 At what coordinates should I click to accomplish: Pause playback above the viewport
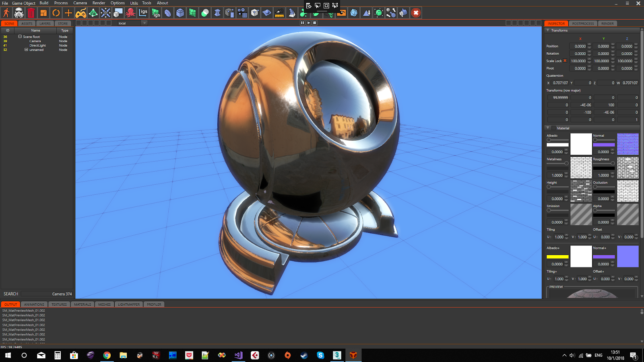pos(303,23)
